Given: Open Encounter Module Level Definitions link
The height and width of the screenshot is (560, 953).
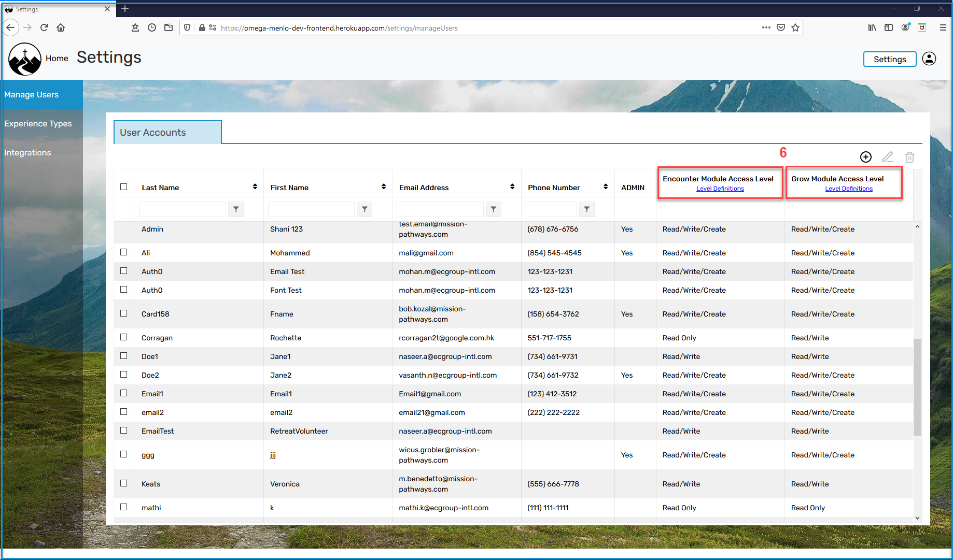Looking at the screenshot, I should [720, 189].
